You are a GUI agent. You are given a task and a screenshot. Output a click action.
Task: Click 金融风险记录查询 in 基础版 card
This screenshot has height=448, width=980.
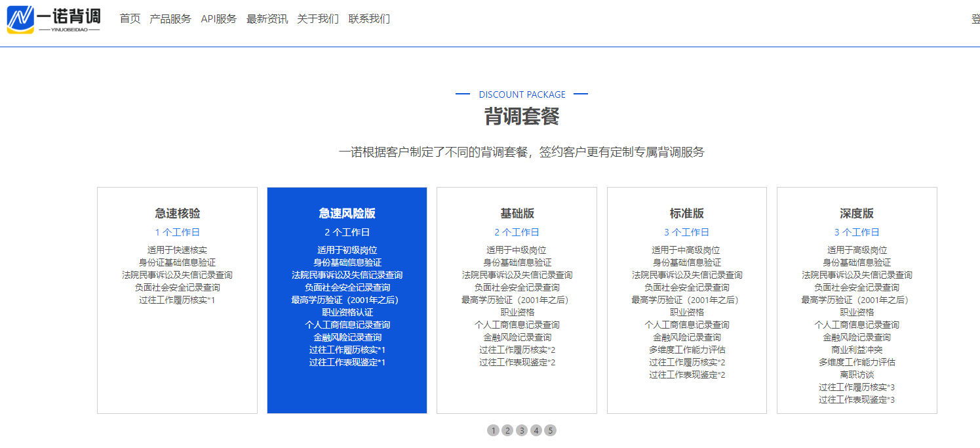point(517,337)
